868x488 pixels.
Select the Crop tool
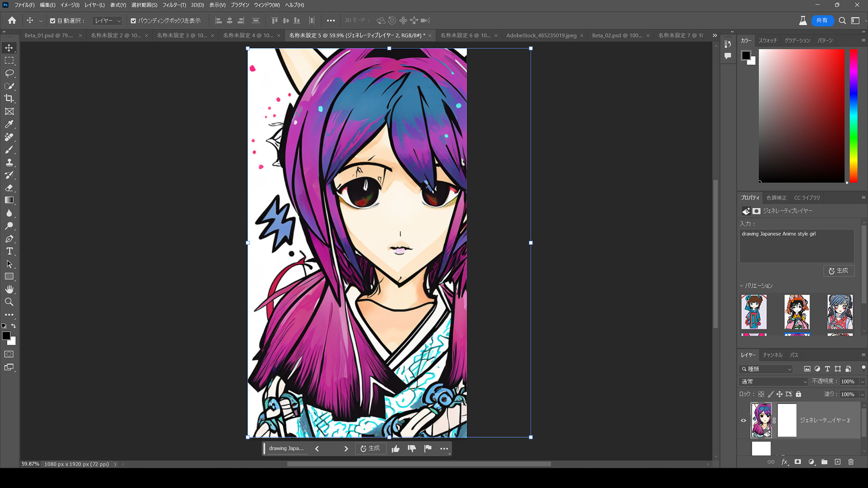tap(9, 99)
